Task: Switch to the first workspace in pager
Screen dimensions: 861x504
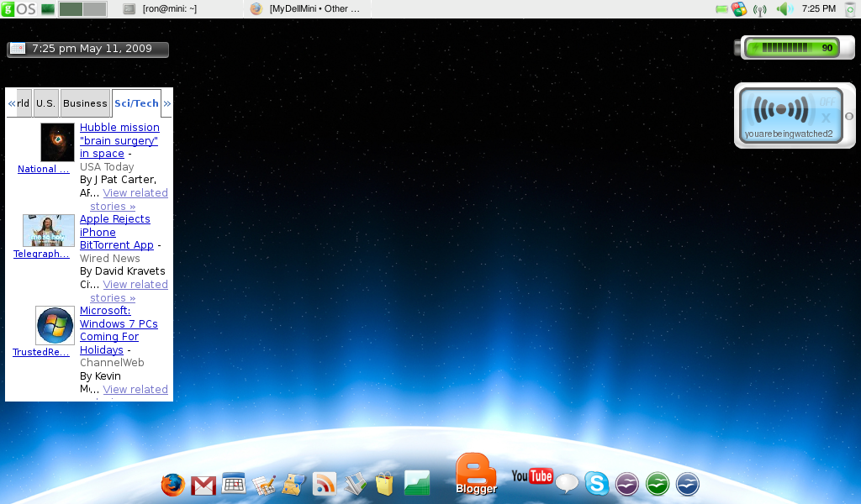Action: (71, 8)
